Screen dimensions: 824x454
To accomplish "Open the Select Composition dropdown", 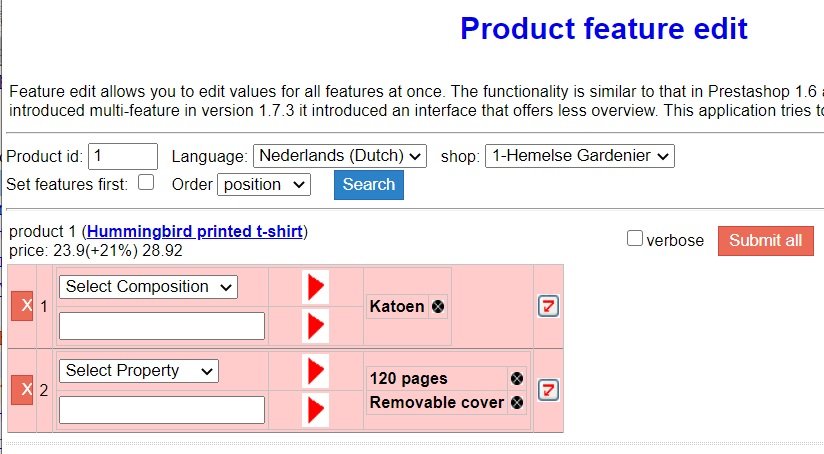I will [x=149, y=287].
